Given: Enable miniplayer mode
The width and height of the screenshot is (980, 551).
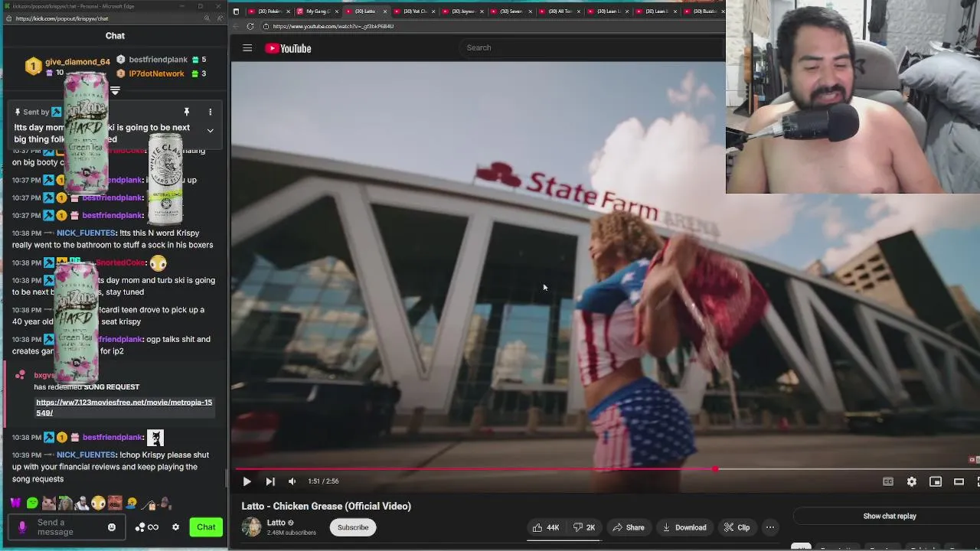Looking at the screenshot, I should (x=935, y=481).
